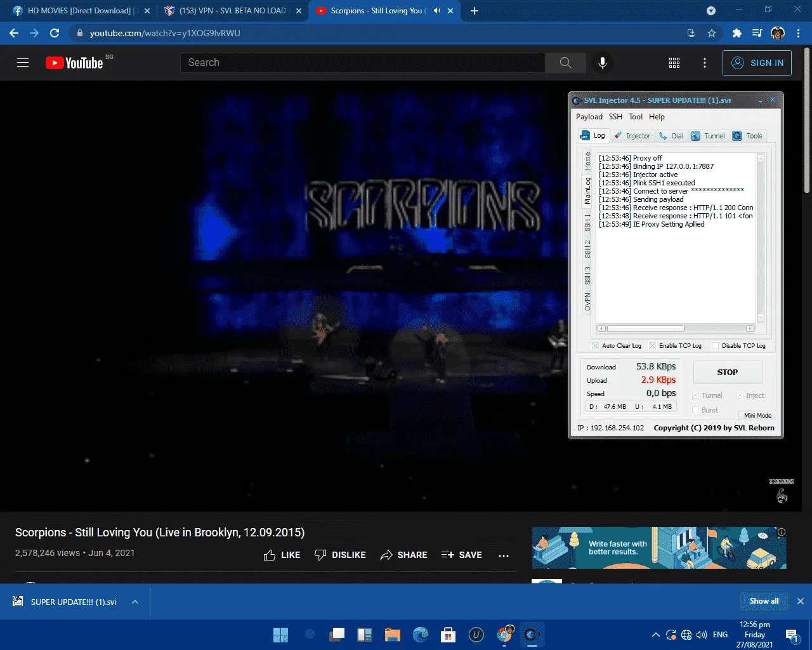Open YouTube settings three-dot menu
This screenshot has width=812, height=650.
click(705, 63)
